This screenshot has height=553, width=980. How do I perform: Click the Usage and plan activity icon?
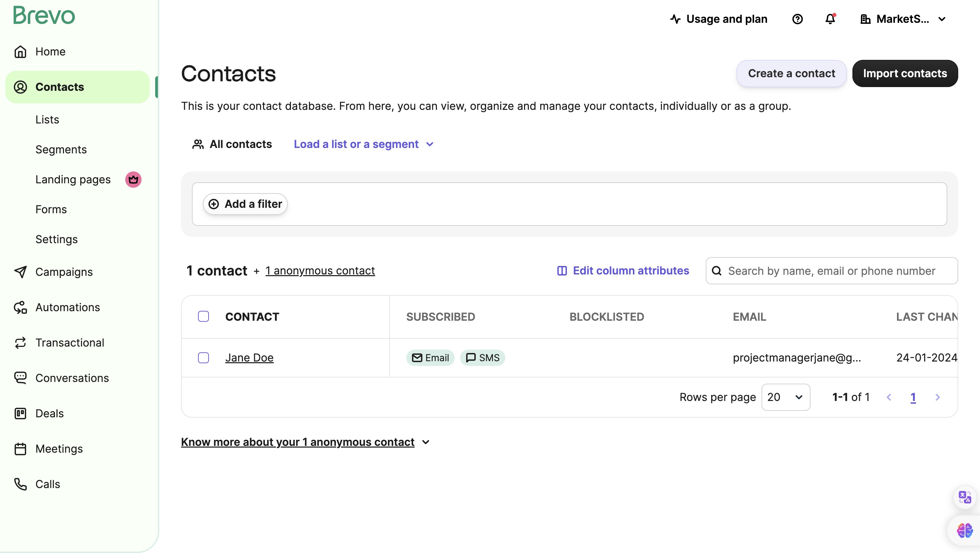[x=675, y=19]
